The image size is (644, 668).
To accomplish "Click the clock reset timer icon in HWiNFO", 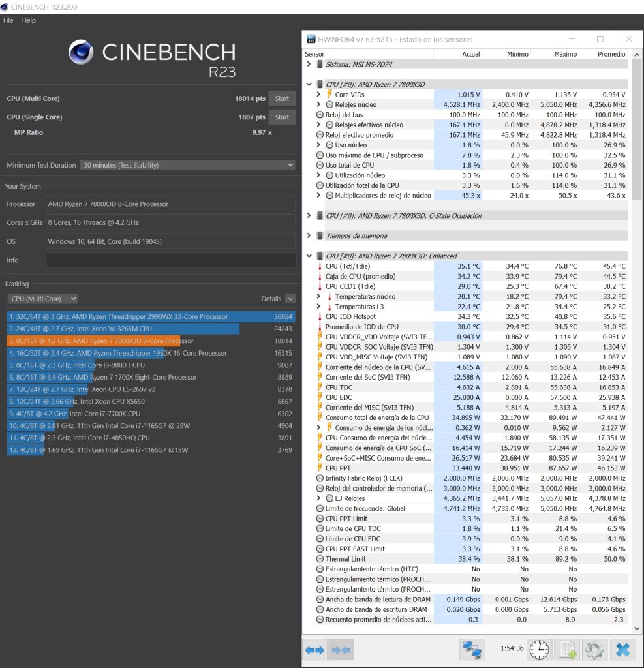I will click(539, 650).
